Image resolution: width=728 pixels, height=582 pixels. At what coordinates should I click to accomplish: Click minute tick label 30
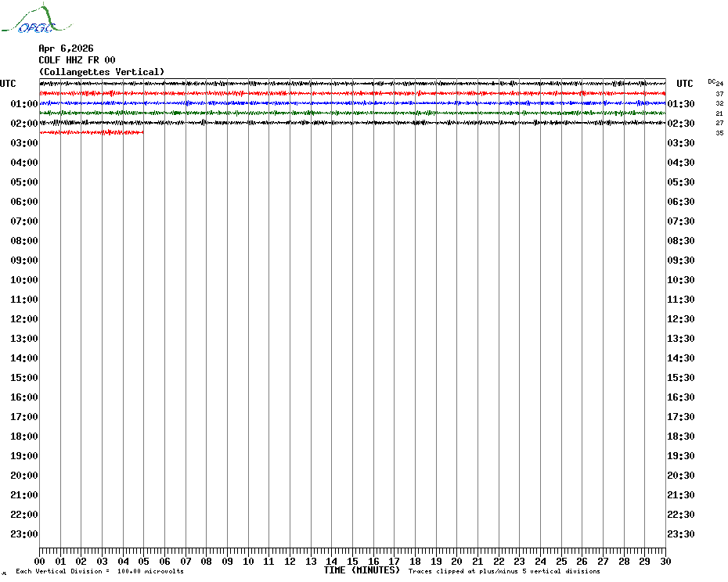click(666, 561)
